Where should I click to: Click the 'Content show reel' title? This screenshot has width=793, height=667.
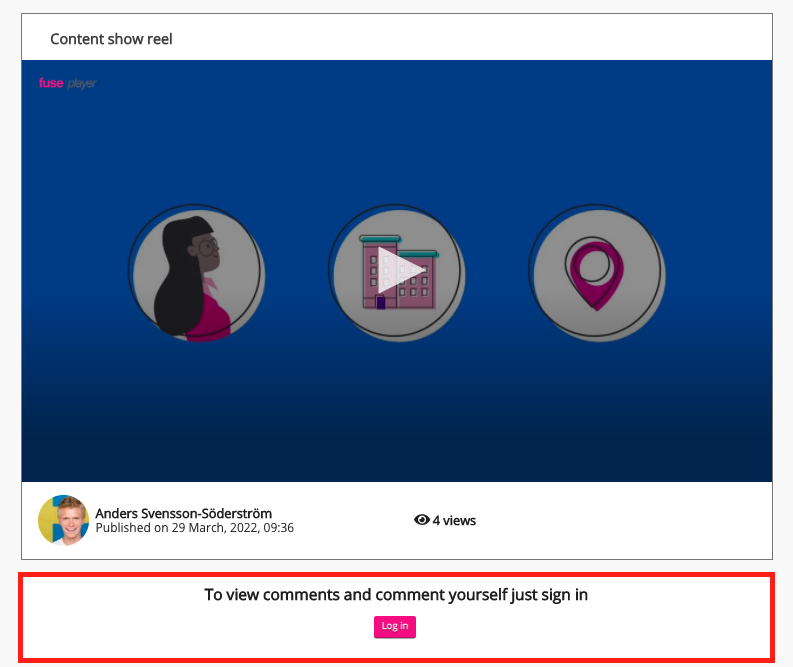[x=111, y=39]
